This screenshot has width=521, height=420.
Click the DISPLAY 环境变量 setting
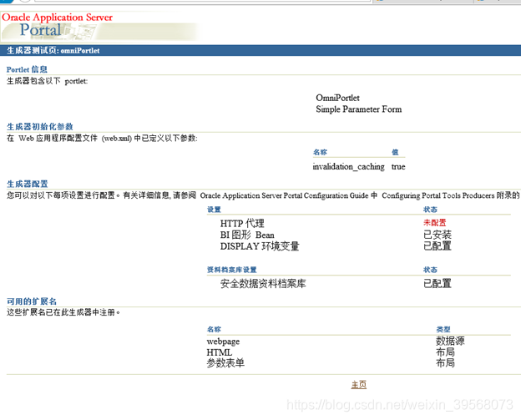(260, 246)
